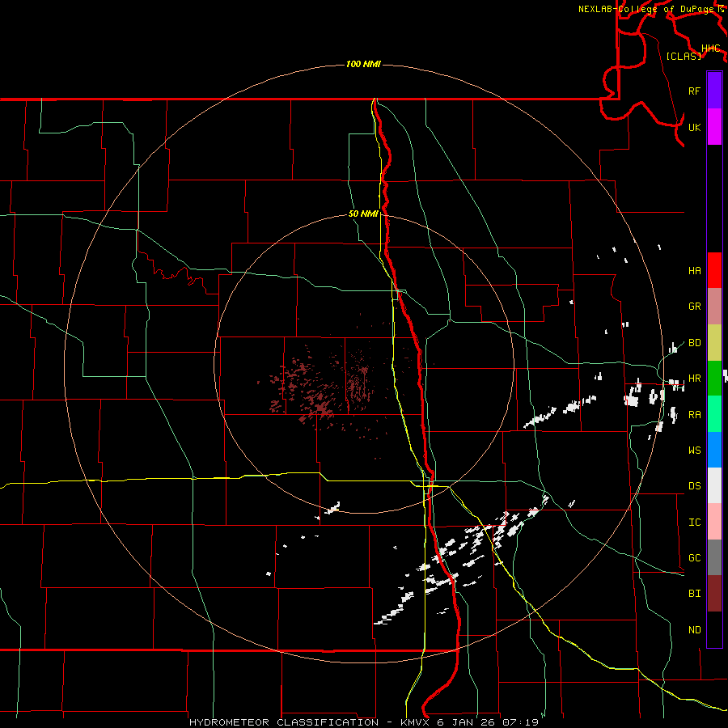Image resolution: width=728 pixels, height=728 pixels.
Task: Click the 'RF' legend label
Action: click(x=695, y=91)
